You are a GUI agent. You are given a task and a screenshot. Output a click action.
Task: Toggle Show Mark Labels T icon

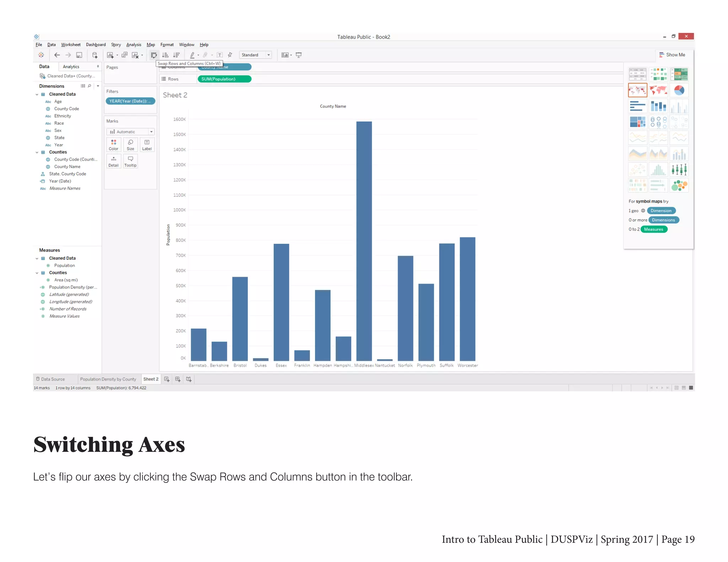click(x=220, y=55)
